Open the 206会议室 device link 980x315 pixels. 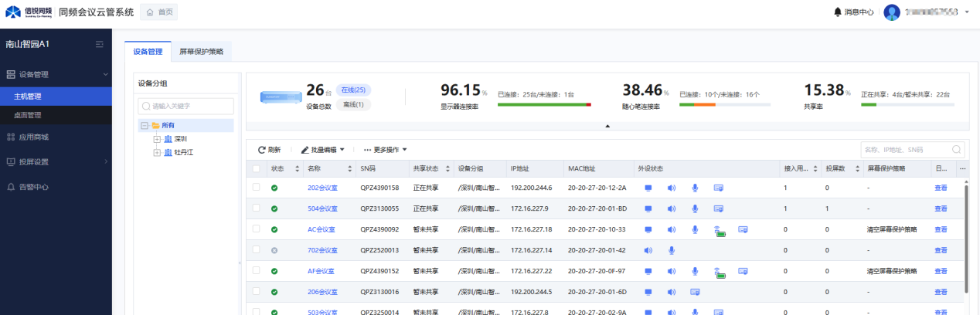322,292
